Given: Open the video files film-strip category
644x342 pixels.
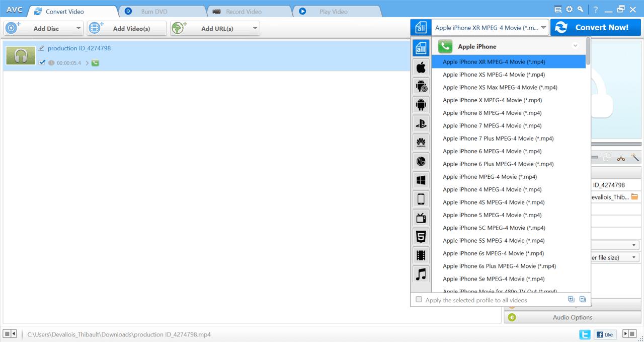Looking at the screenshot, I should click(421, 255).
